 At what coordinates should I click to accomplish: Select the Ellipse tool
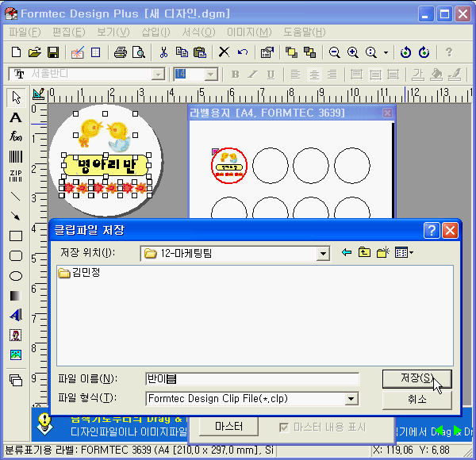coord(16,276)
